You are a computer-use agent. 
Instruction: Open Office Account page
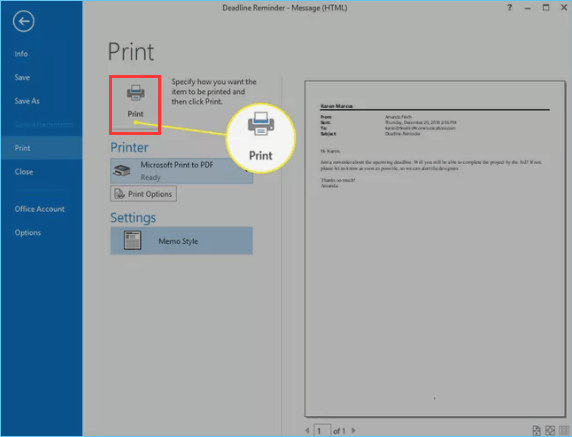pyautogui.click(x=39, y=209)
